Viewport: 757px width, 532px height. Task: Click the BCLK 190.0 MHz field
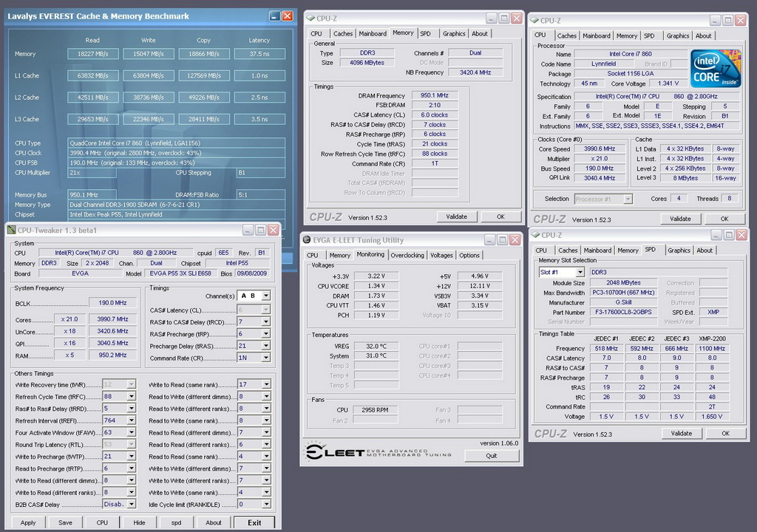113,303
